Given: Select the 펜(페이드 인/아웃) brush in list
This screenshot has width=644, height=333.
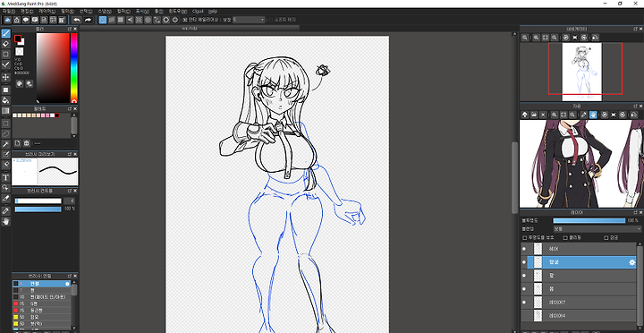Looking at the screenshot, I should tap(42, 297).
